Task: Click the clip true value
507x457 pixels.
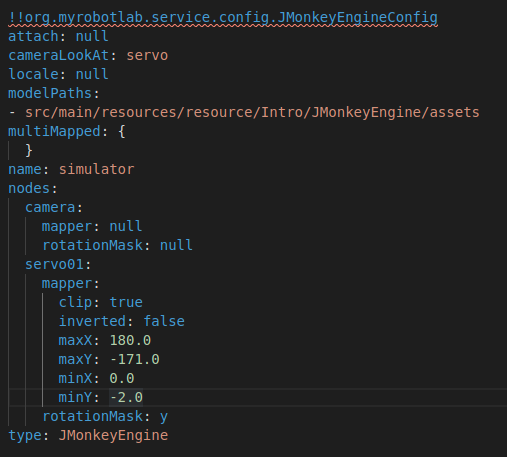Action: click(x=126, y=302)
